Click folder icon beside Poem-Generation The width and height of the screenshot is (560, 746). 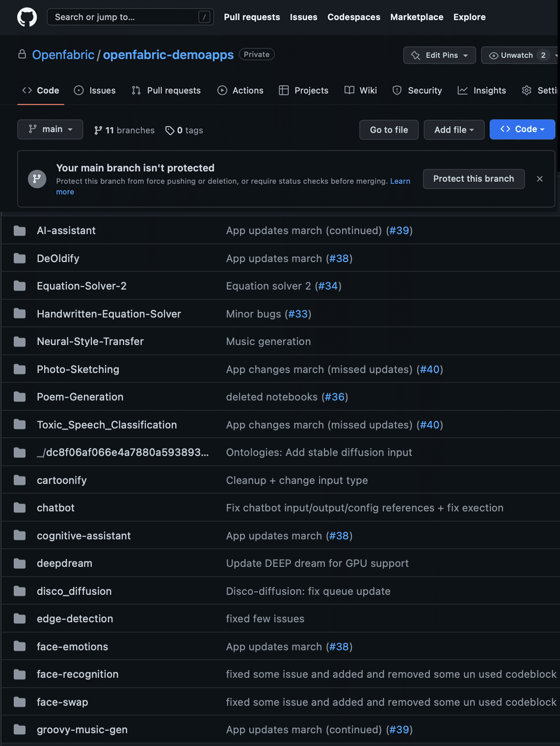click(20, 397)
